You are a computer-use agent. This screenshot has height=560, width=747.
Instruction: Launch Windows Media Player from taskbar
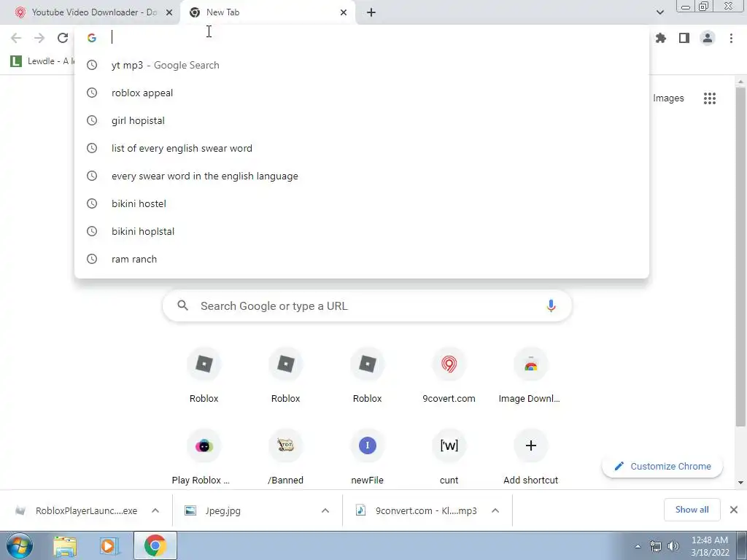[x=109, y=545]
